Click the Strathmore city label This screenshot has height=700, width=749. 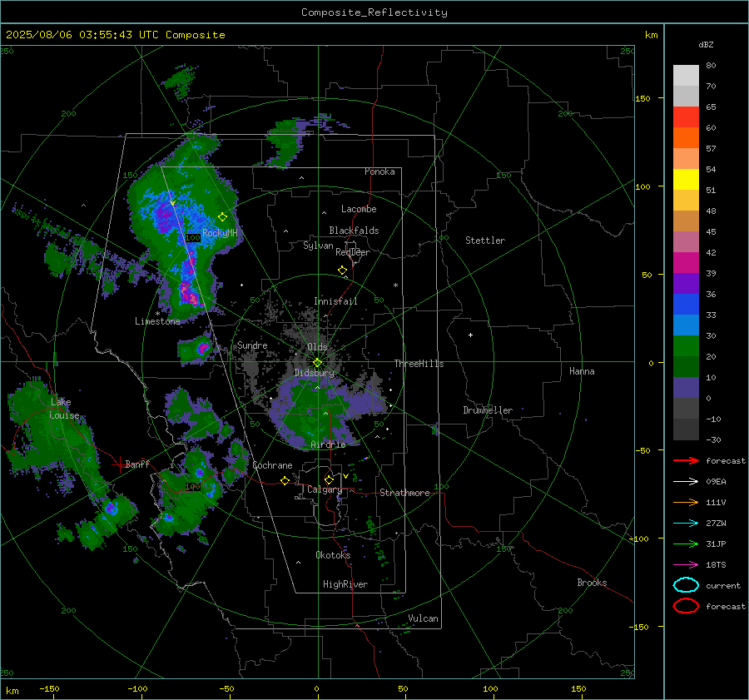404,493
